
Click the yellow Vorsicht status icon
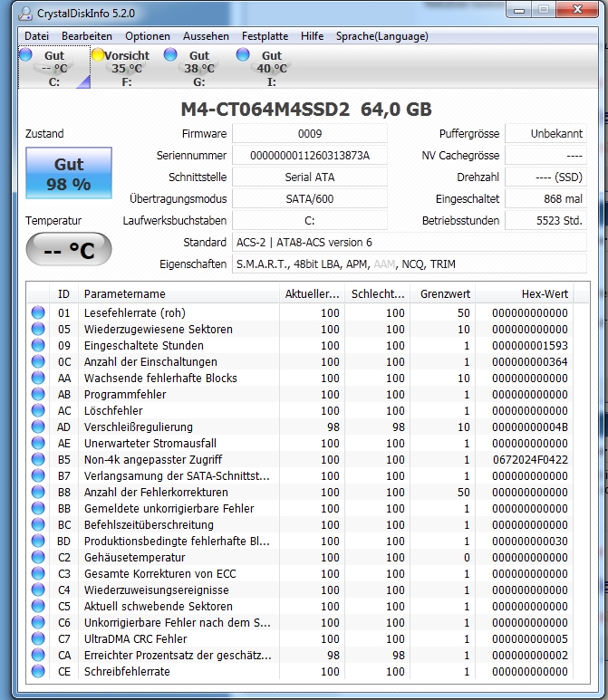pos(98,55)
